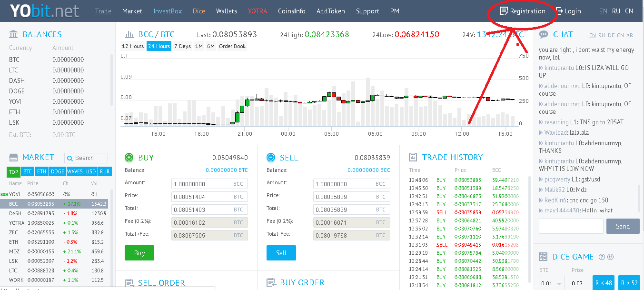Click the Buy Order list icon
This screenshot has height=290, width=644.
(271, 283)
